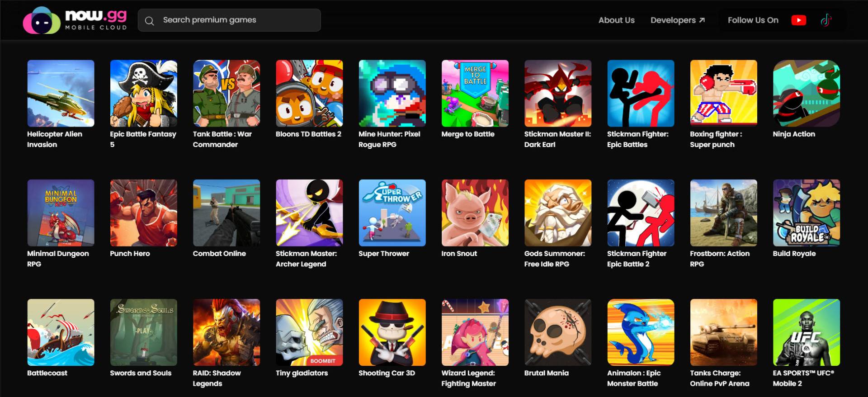The image size is (868, 397).
Task: Open Bloons TD Battles 2 icon
Action: tap(309, 94)
